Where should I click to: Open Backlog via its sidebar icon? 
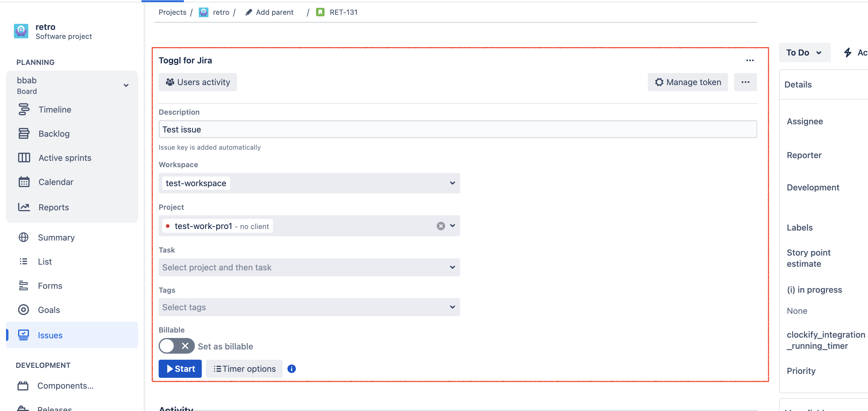[24, 133]
